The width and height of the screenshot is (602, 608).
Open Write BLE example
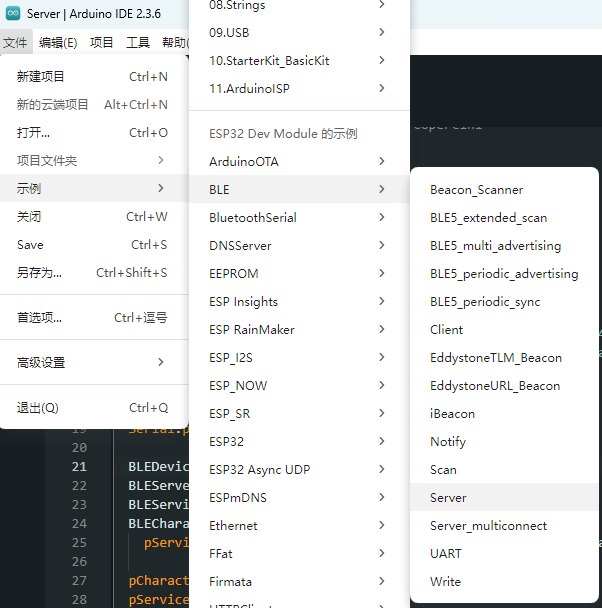click(504, 581)
